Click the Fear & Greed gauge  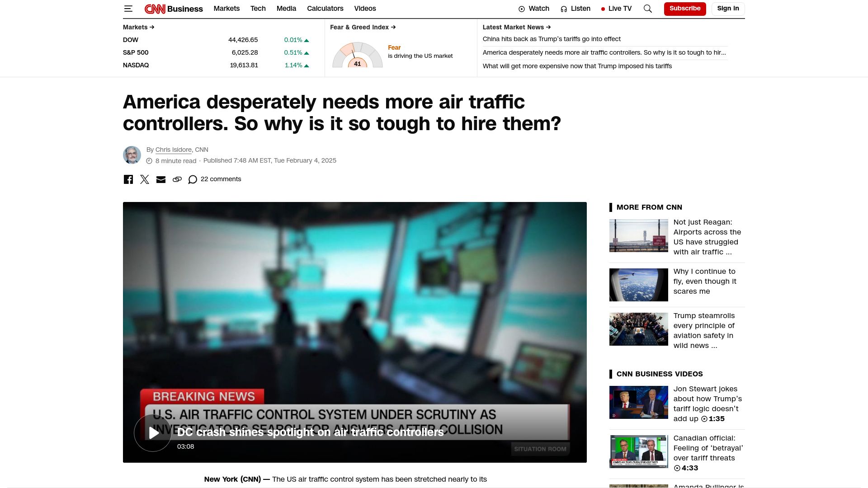(358, 55)
